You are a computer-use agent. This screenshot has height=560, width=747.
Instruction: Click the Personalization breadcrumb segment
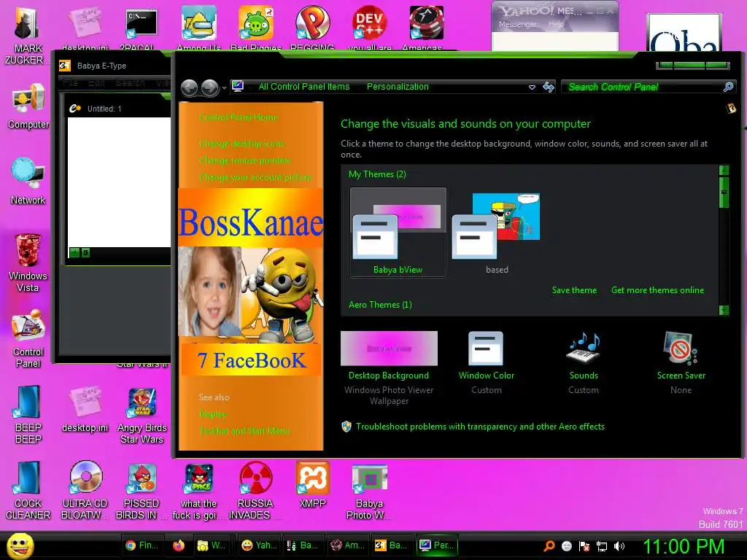tap(398, 87)
